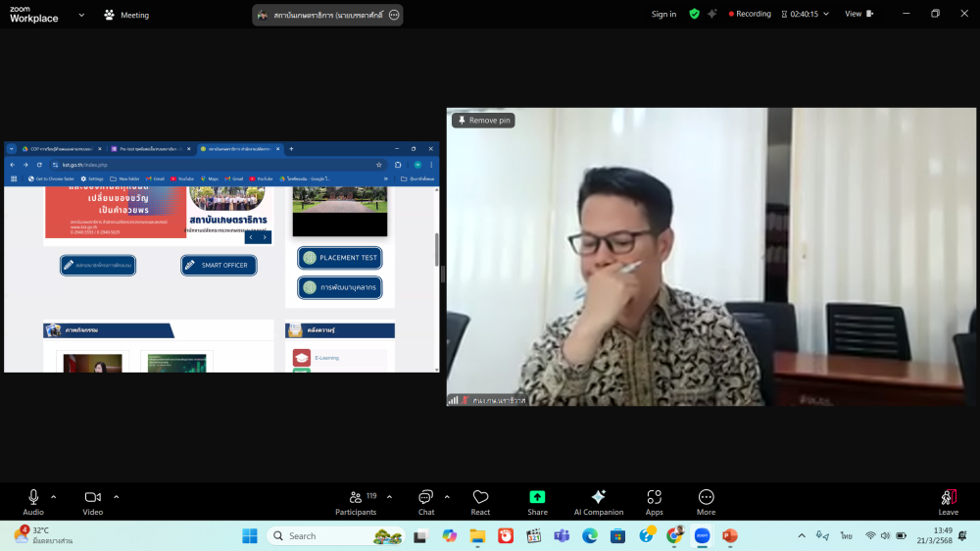Toggle the camera Video button
The image size is (980, 551).
point(93,502)
